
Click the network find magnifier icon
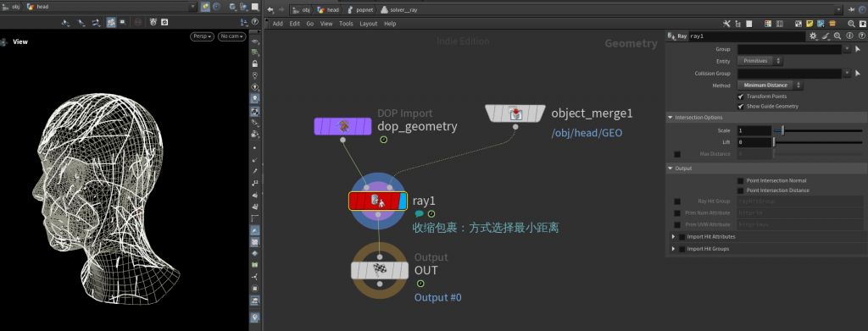click(851, 24)
